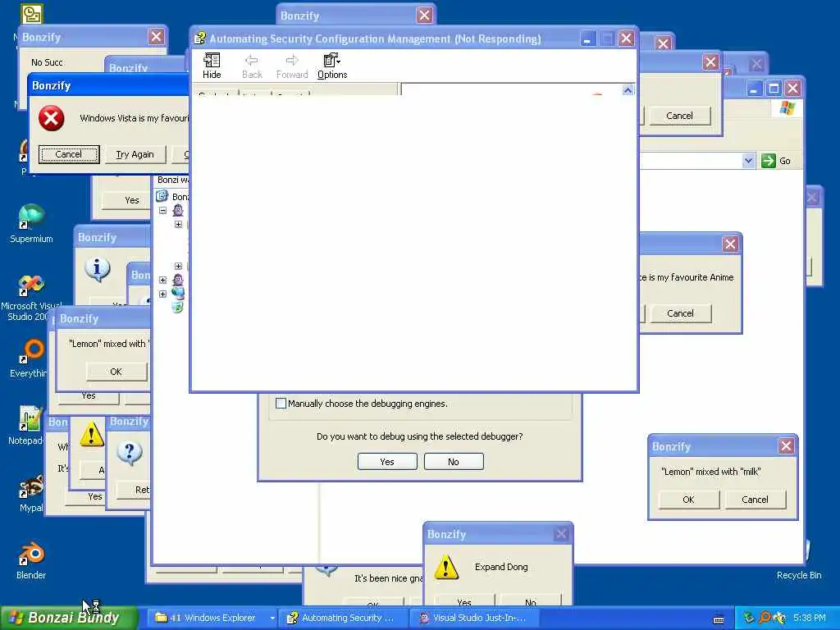Image resolution: width=840 pixels, height=630 pixels.
Task: Click the network globe icon in folder tree
Action: pos(178,293)
